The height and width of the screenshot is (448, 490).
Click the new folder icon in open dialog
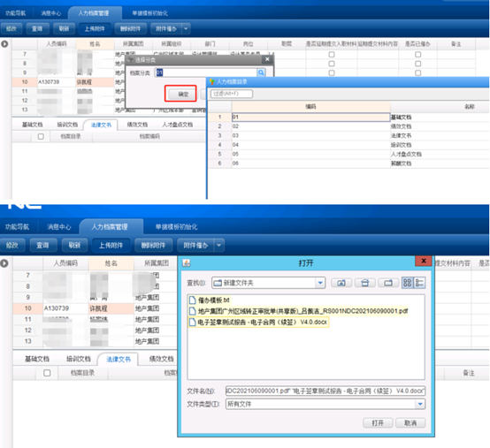click(388, 283)
